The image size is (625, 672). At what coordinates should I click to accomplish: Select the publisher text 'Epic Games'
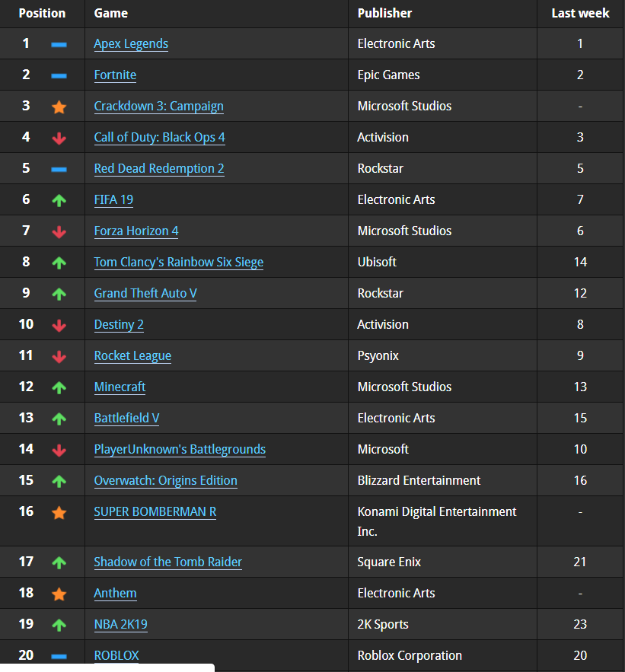388,75
